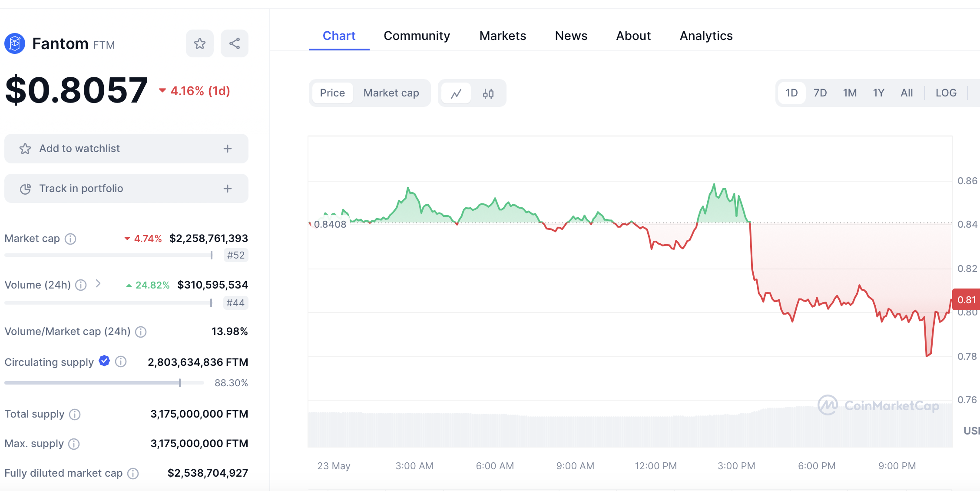Click the share icon beside Fantom

point(235,43)
